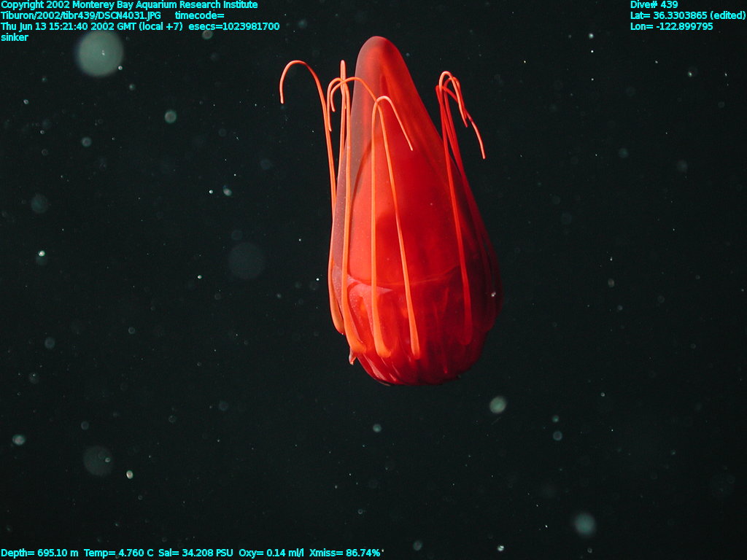747x560 pixels.
Task: Click the large blurry particle at top left
Action: point(100,52)
